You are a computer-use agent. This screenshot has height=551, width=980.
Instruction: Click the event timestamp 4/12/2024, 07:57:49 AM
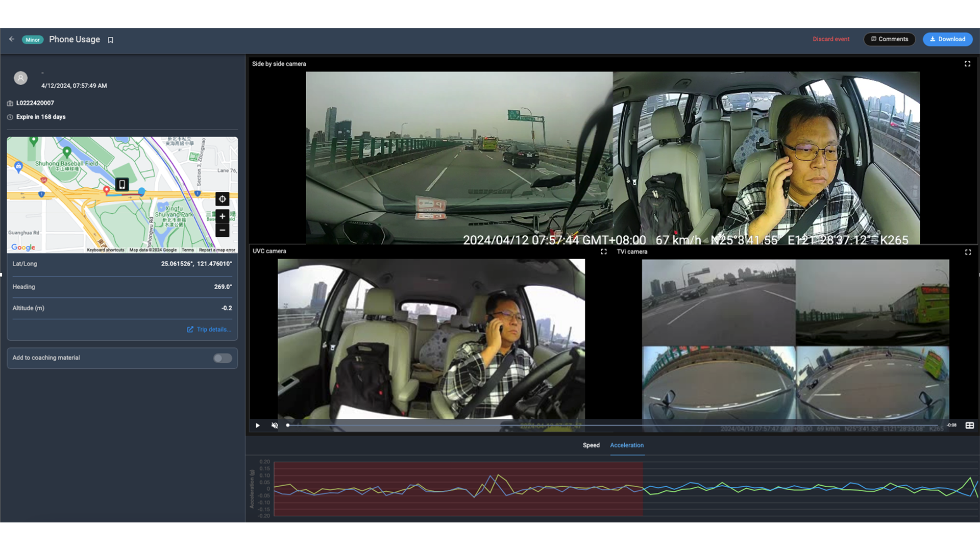[74, 86]
